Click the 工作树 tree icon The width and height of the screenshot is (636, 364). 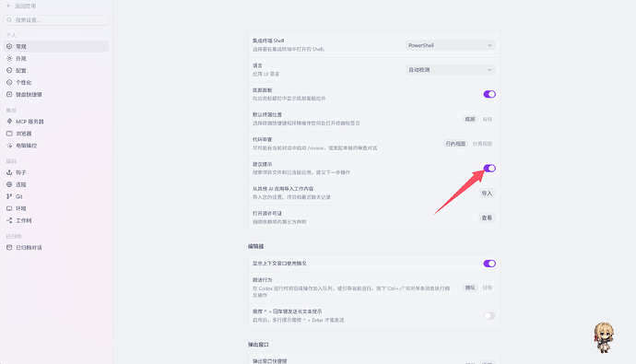tap(9, 220)
